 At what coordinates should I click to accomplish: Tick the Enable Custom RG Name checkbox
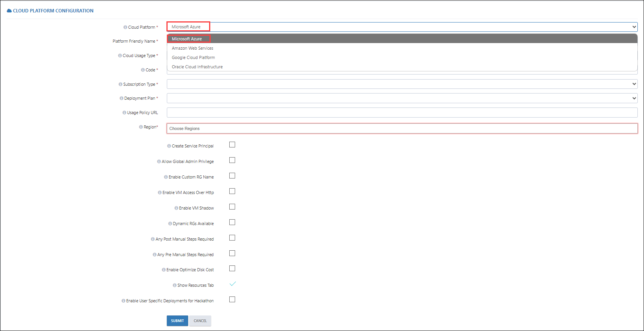[232, 176]
